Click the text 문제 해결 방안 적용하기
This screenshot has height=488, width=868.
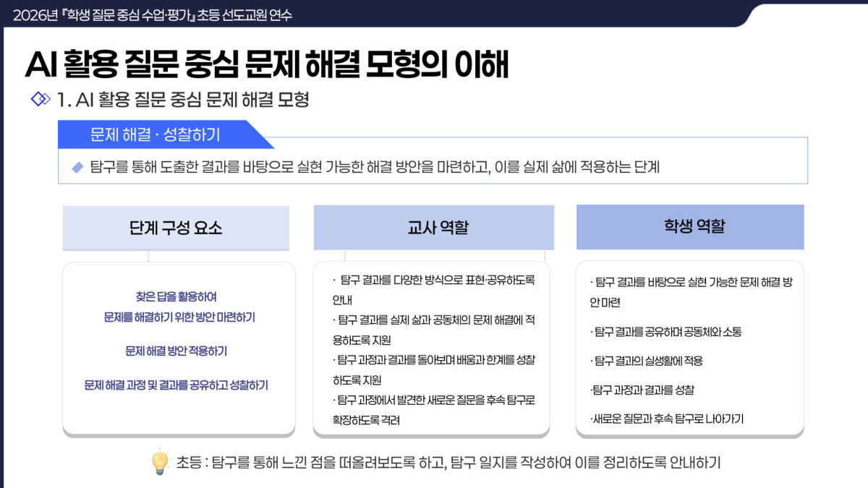tap(176, 351)
